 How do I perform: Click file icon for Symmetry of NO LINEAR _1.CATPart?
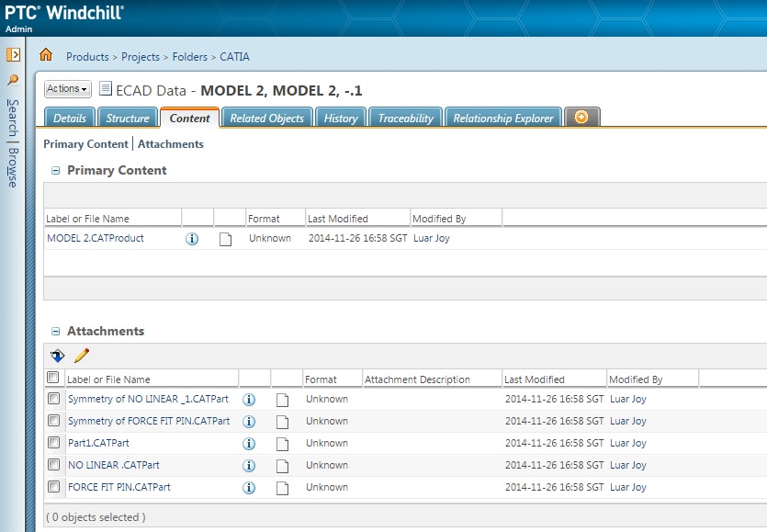click(282, 401)
